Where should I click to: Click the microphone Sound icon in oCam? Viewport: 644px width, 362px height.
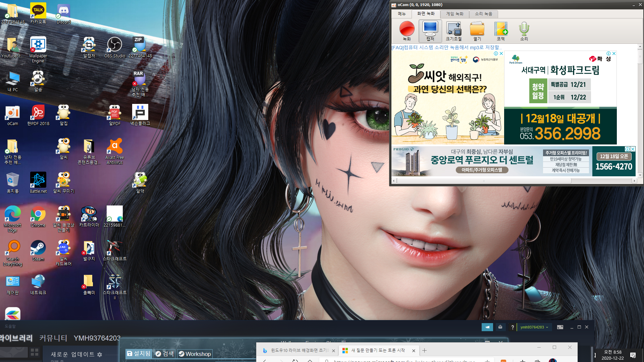[x=524, y=29]
